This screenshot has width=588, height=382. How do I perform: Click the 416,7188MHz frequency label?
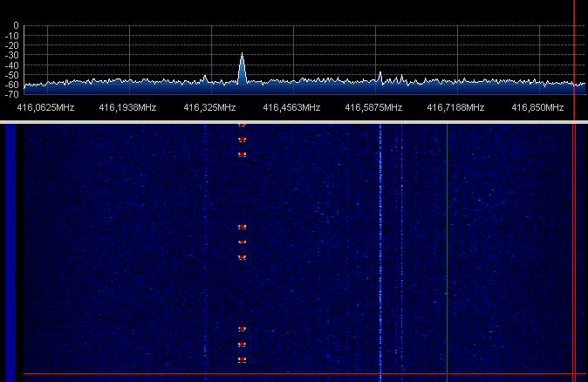[455, 107]
